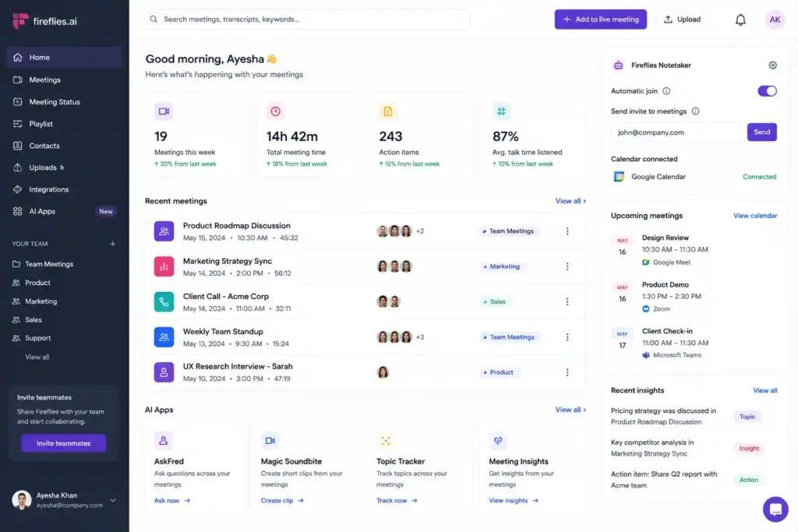Screen dimensions: 798x532
Task: Click the Topic Tracker icon
Action: click(x=386, y=440)
